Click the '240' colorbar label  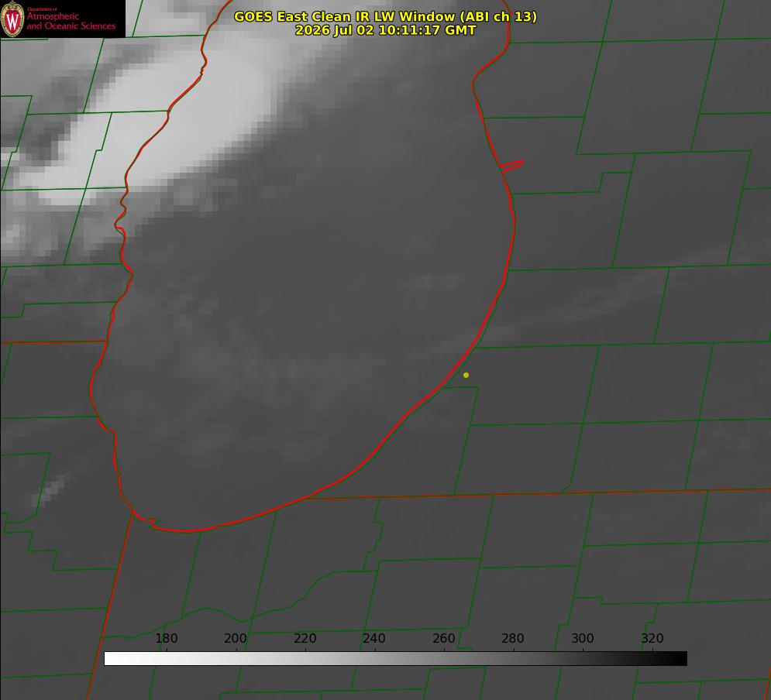374,638
